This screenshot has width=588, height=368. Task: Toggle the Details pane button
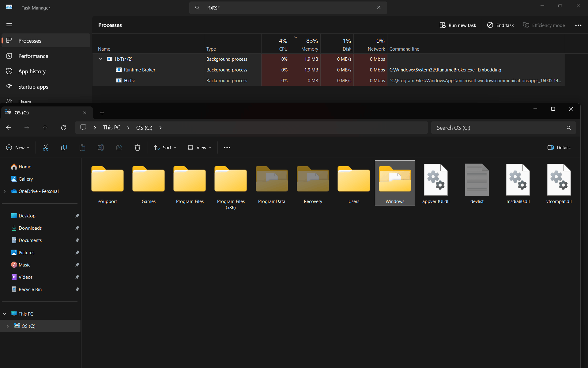(x=559, y=148)
